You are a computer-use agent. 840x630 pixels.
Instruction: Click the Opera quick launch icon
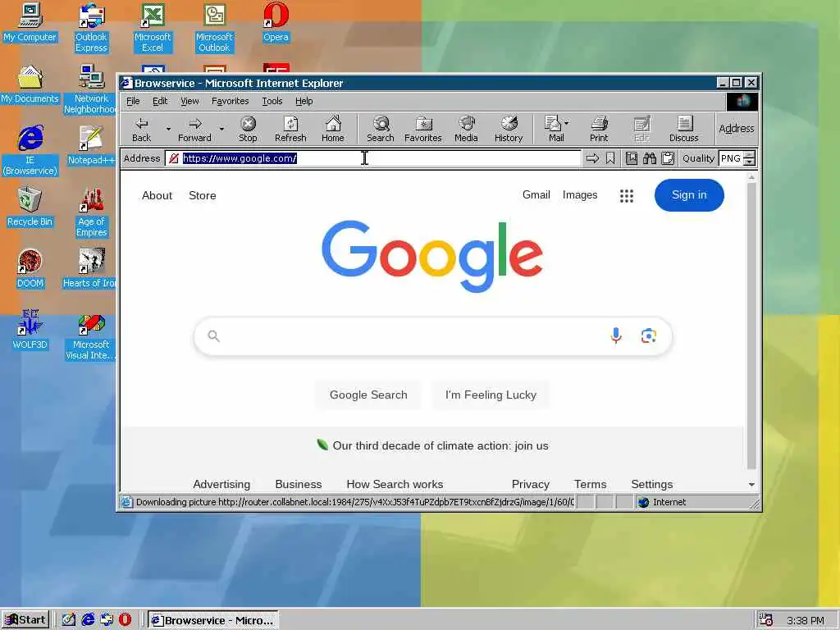pyautogui.click(x=125, y=620)
